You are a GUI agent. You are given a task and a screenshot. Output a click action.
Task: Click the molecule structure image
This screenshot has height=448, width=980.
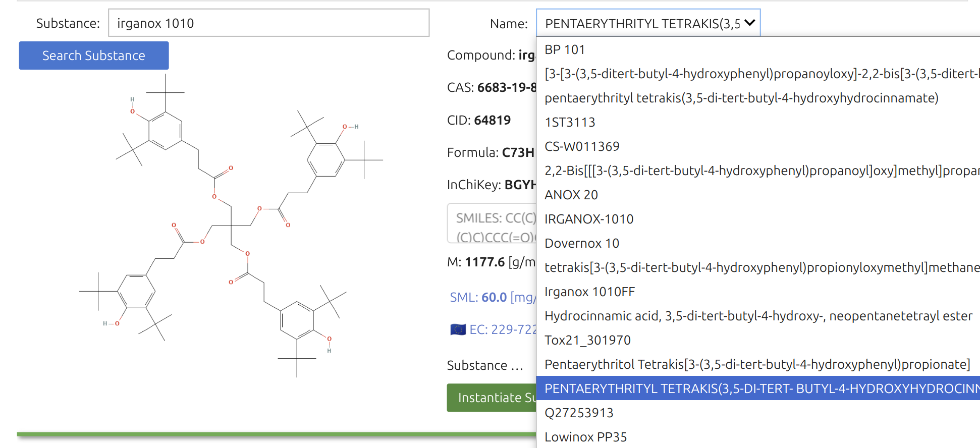pos(231,226)
